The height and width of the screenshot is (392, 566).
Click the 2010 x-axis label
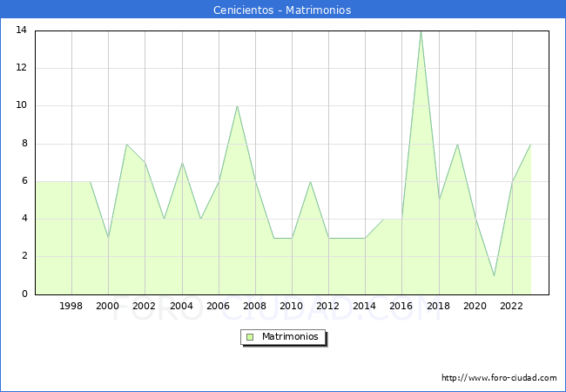(x=292, y=306)
